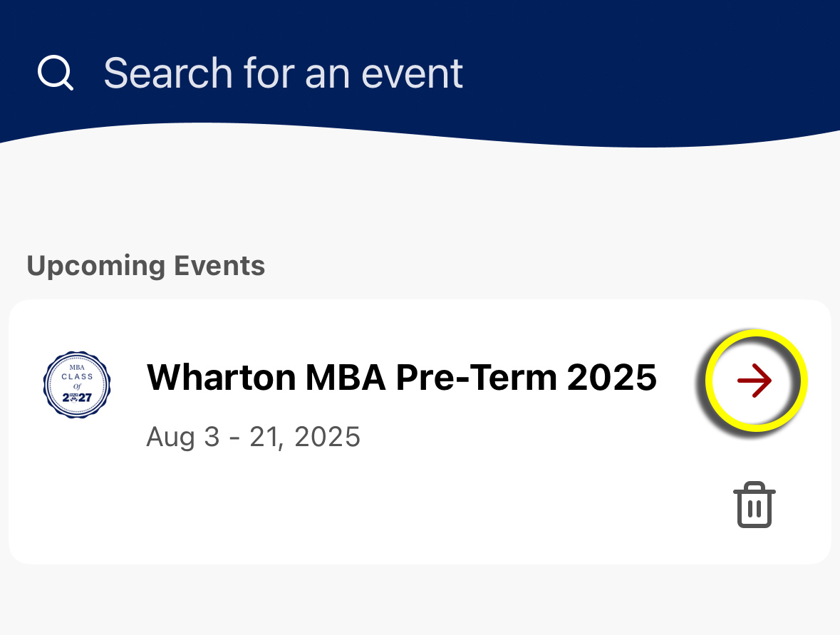The width and height of the screenshot is (840, 635).
Task: Click the Upcoming Events heading
Action: pyautogui.click(x=146, y=266)
